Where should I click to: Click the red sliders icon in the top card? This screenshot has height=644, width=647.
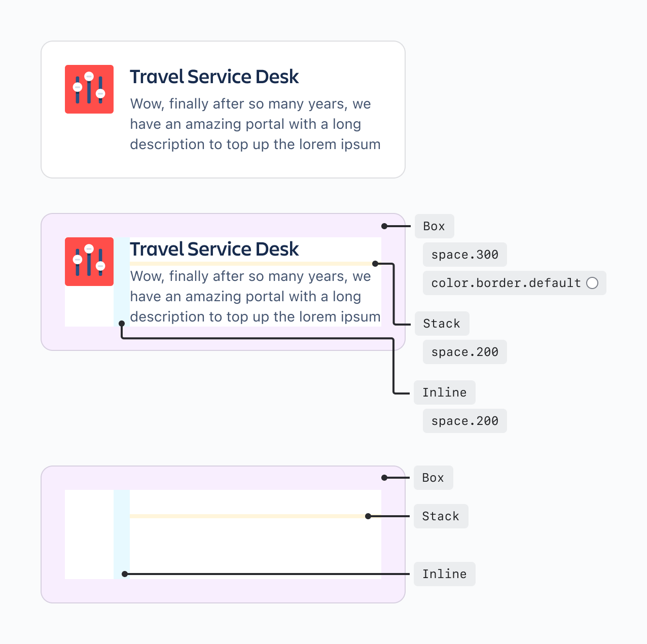[x=89, y=89]
